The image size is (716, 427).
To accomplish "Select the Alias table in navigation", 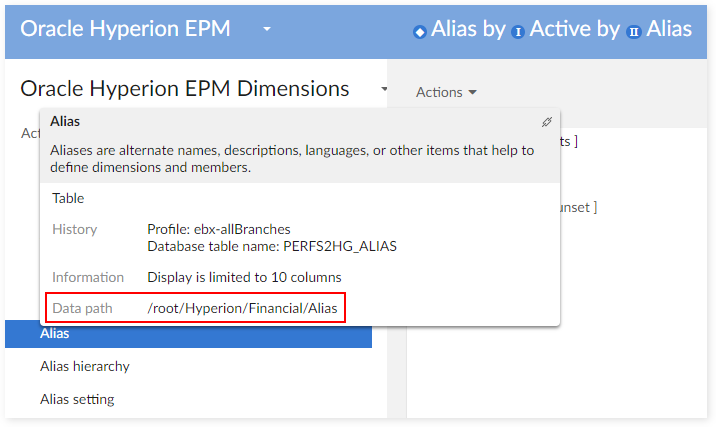I will (x=55, y=333).
